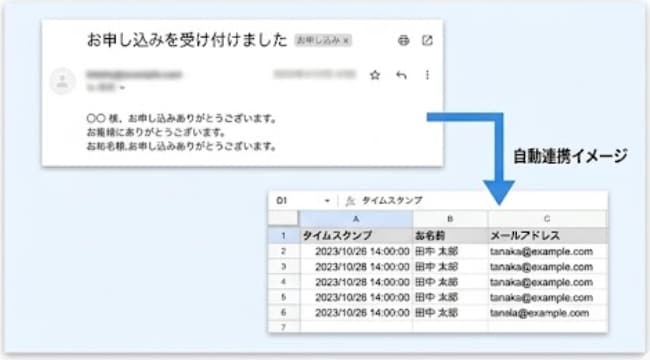
Task: Select the タイムスタンプ header cell in row 1
Action: pos(356,236)
